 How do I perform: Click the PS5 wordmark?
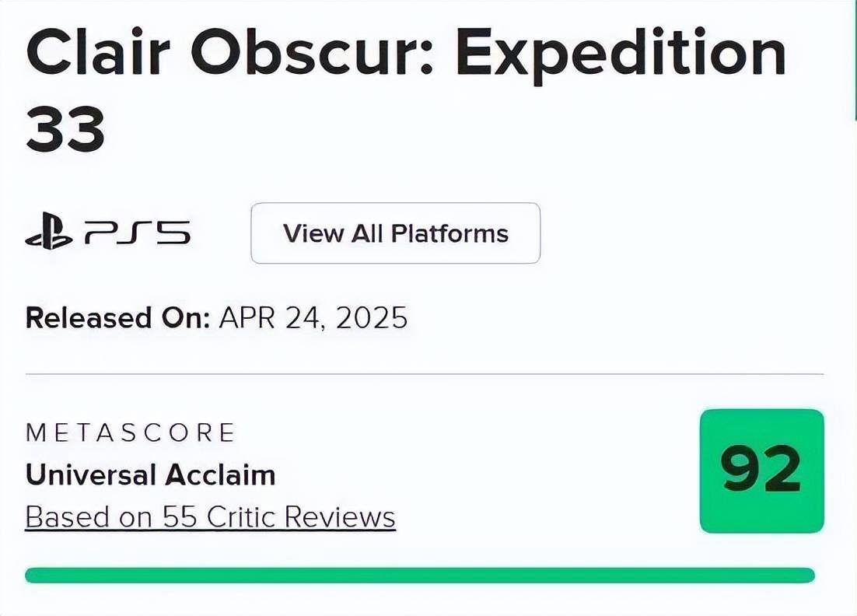point(137,233)
